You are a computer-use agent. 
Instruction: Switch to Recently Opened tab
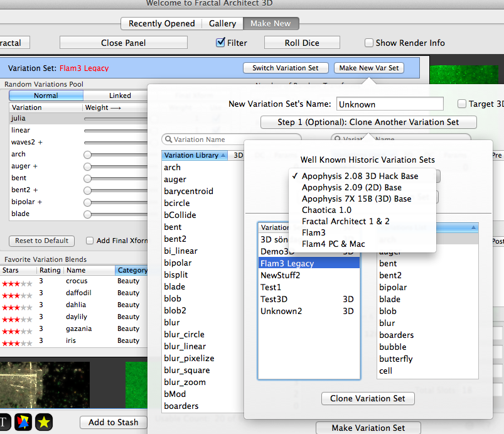162,23
